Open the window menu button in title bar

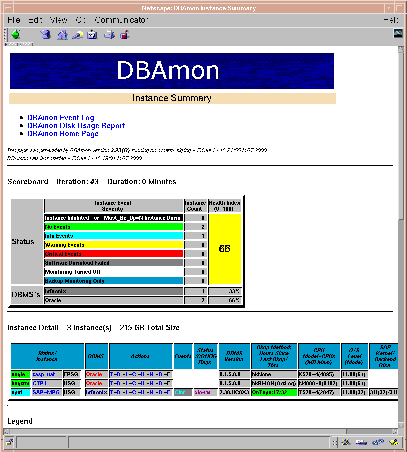(8, 8)
